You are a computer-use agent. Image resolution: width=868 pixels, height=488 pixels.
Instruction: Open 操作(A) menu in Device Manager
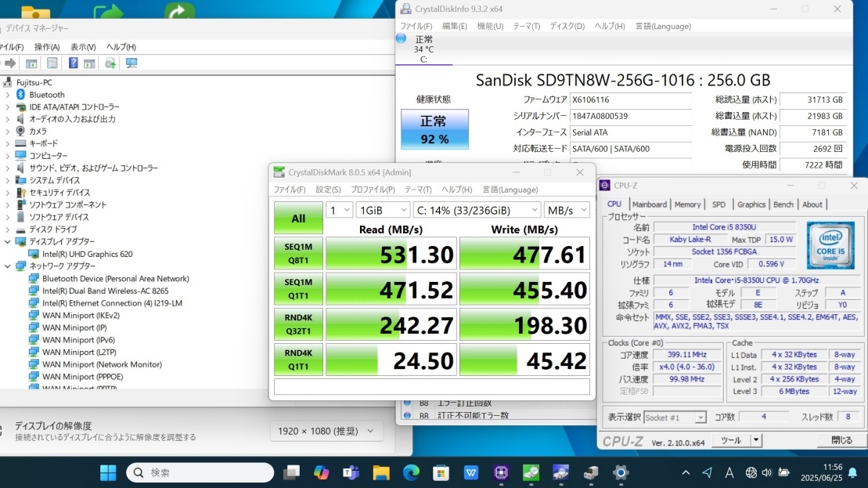click(47, 47)
